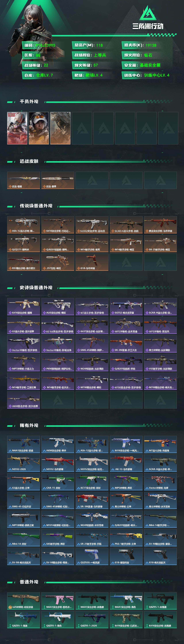The image size is (184, 644).
Task: Open the .357左轮-缄花 revolver skin
Action: pyautogui.click(x=58, y=262)
